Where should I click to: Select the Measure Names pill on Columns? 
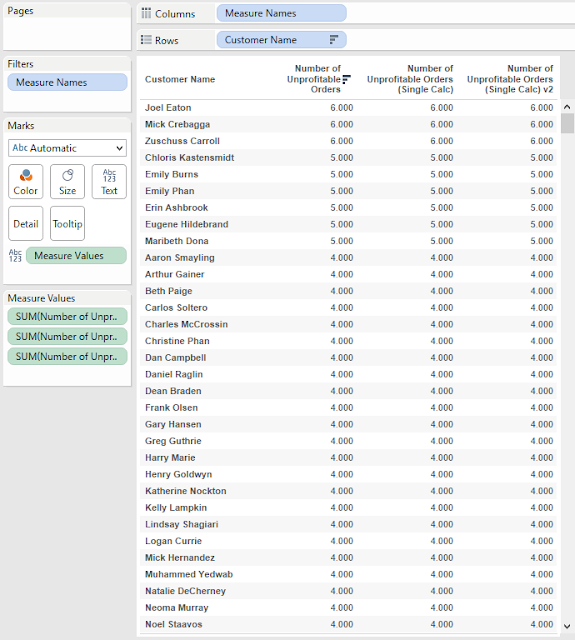coord(282,13)
